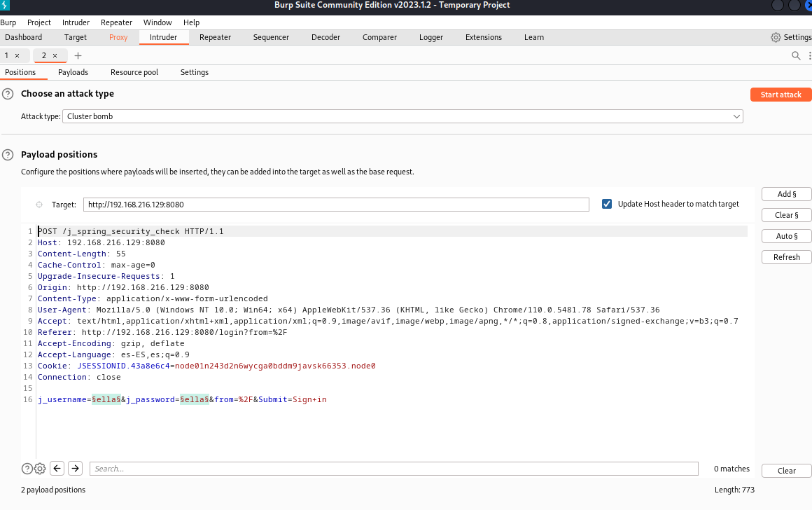
Task: Open the Burp menu
Action: (8, 22)
